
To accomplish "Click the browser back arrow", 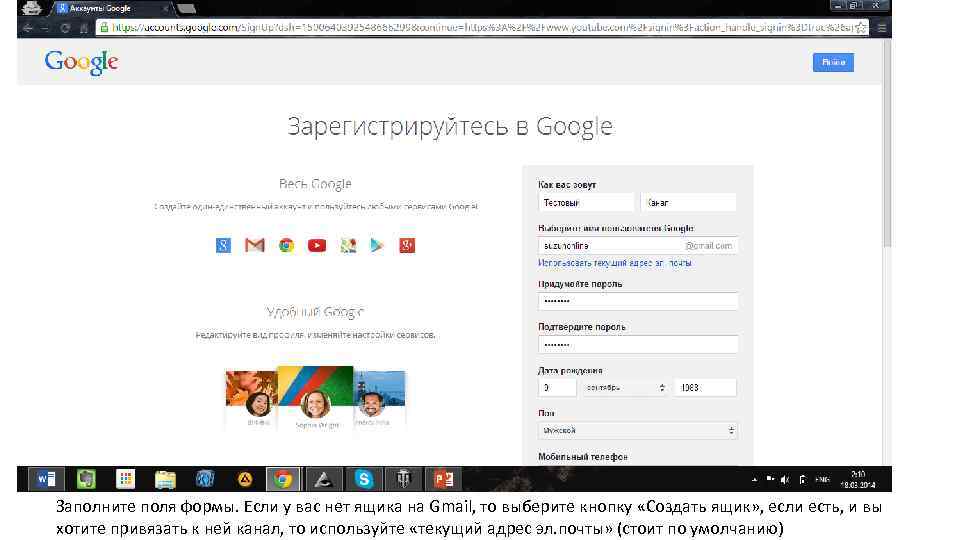I will [28, 28].
